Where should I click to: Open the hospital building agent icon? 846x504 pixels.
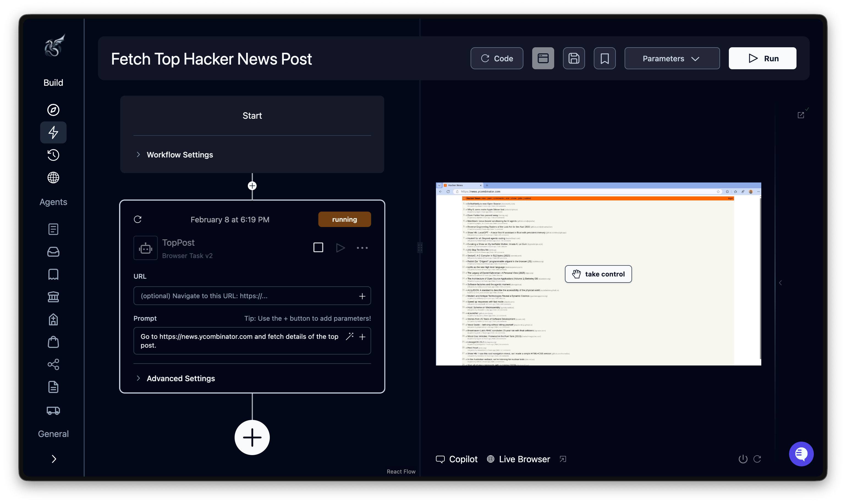(53, 319)
